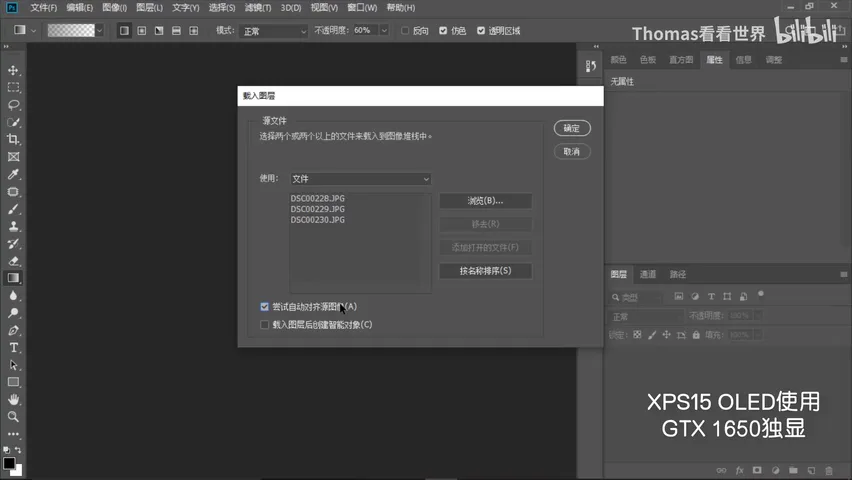
Task: Swap foreground and background colors
Action: click(x=18, y=450)
